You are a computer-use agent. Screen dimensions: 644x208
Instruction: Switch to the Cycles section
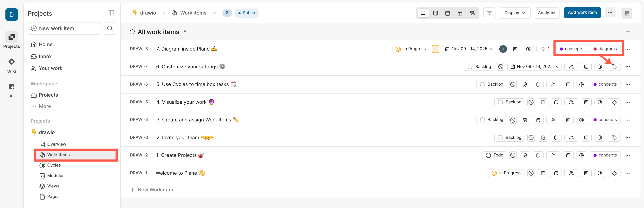coord(54,165)
